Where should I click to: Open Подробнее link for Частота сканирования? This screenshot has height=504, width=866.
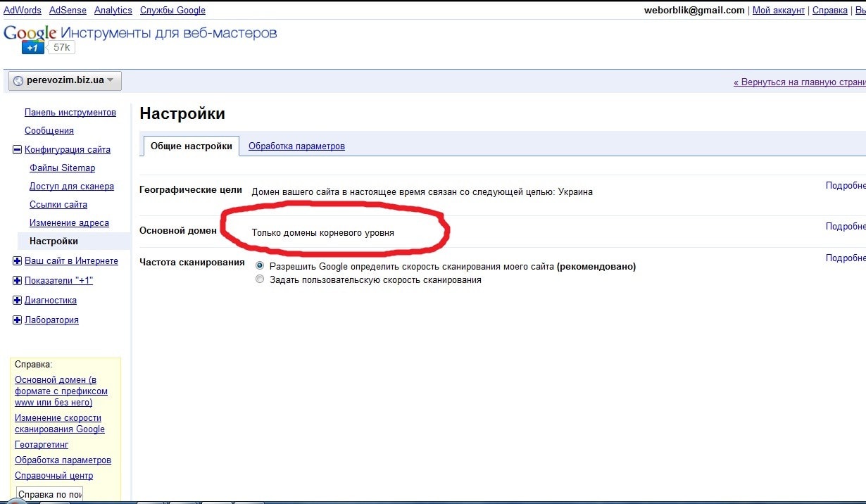pyautogui.click(x=846, y=258)
